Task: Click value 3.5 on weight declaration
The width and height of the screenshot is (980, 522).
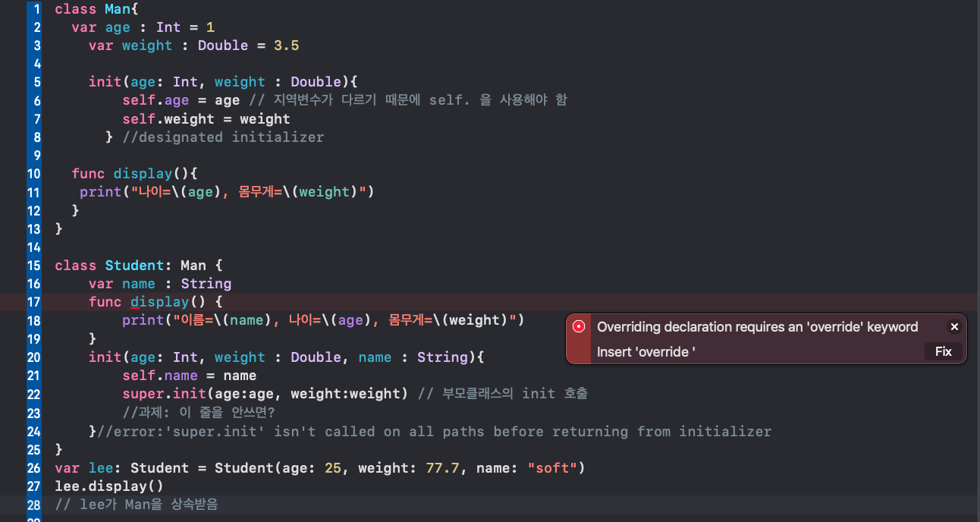Action: coord(286,46)
